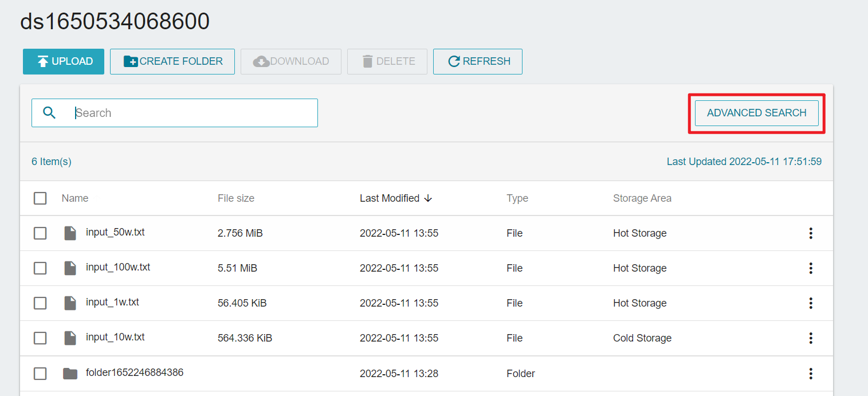The height and width of the screenshot is (396, 868).
Task: Tick the folder1652246884386 checkbox
Action: [x=40, y=374]
